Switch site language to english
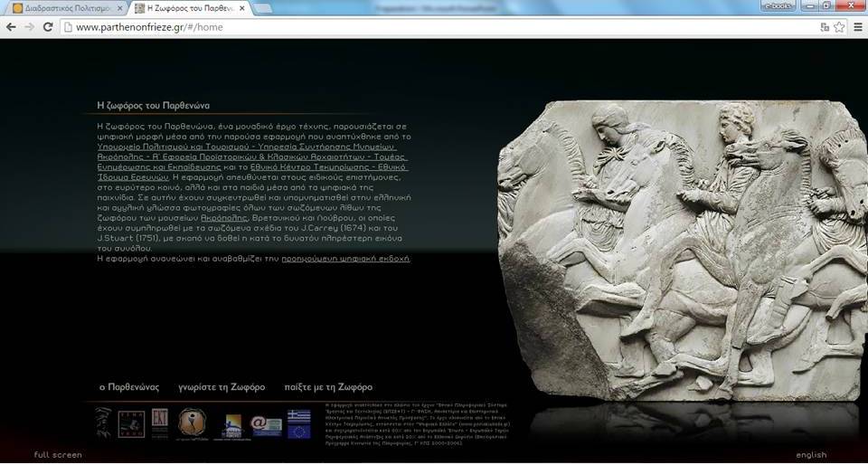The width and height of the screenshot is (868, 465). point(811,455)
